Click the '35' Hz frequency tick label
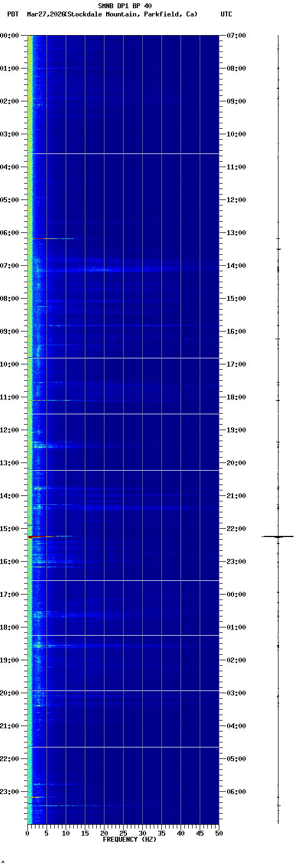This screenshot has width=302, height=868. pos(161,833)
